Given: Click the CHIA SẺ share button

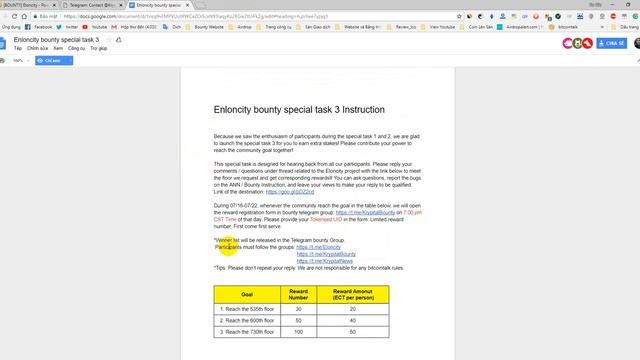Looking at the screenshot, I should [611, 43].
